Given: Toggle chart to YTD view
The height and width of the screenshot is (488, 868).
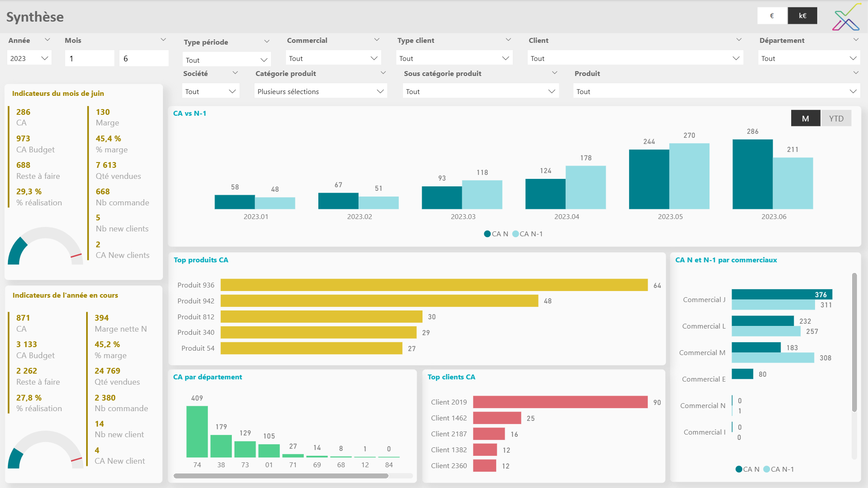Looking at the screenshot, I should tap(836, 118).
